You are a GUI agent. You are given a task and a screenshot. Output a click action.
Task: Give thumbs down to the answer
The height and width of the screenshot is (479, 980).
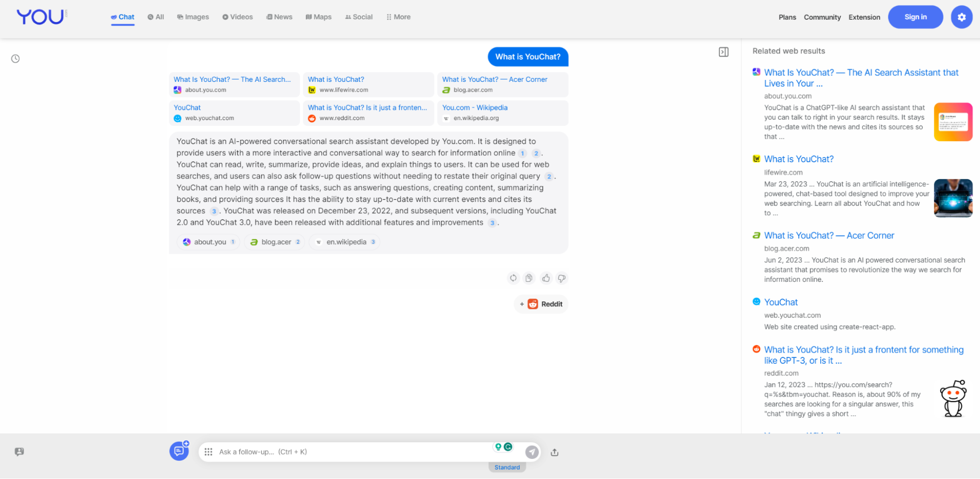click(x=562, y=278)
